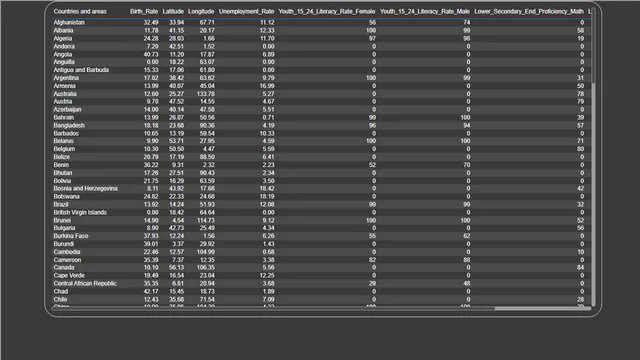Select the Cameroon country cell

(x=67, y=260)
